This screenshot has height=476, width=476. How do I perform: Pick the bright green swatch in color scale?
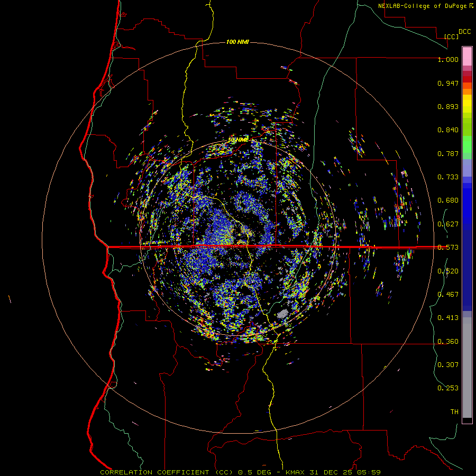467,144
